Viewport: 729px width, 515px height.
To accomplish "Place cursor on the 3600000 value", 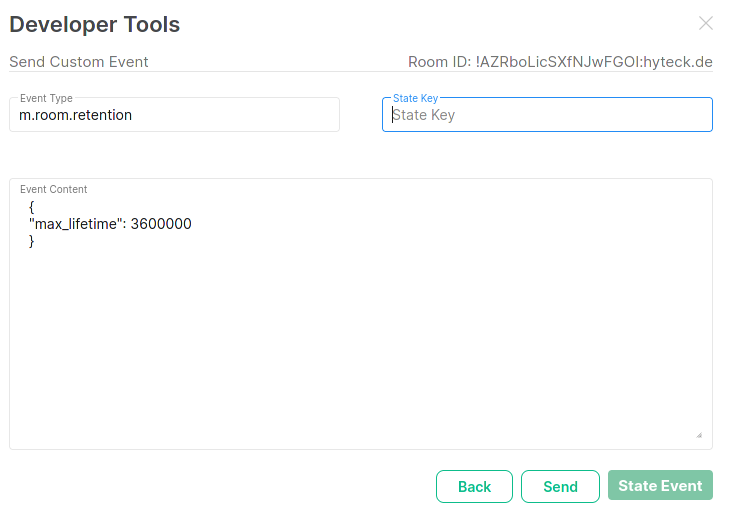I will pyautogui.click(x=161, y=224).
